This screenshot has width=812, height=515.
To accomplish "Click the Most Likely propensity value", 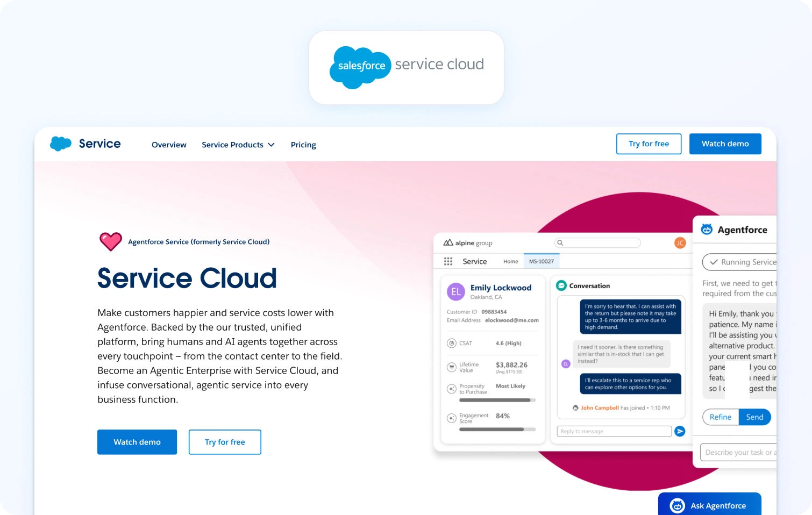I will point(510,386).
